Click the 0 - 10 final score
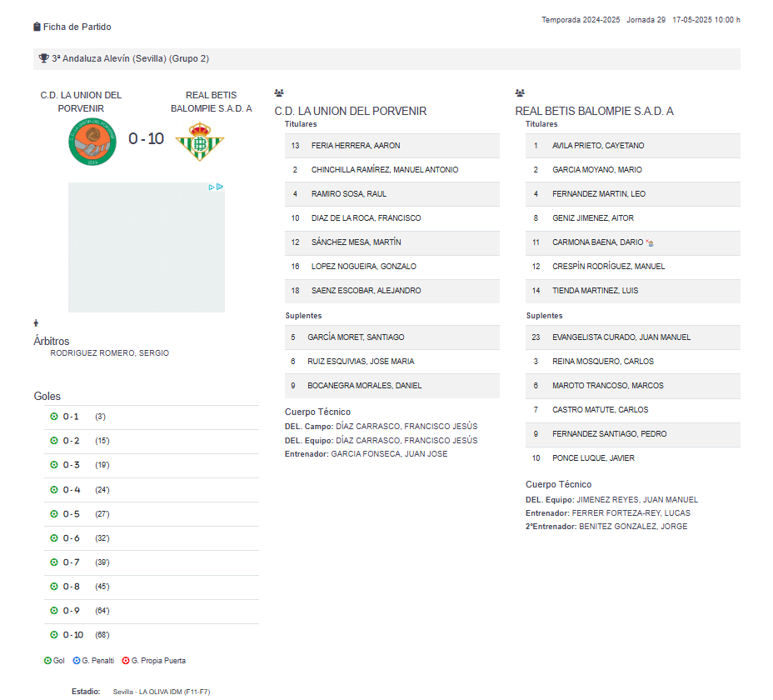Image resolution: width=773 pixels, height=700 pixels. (146, 138)
